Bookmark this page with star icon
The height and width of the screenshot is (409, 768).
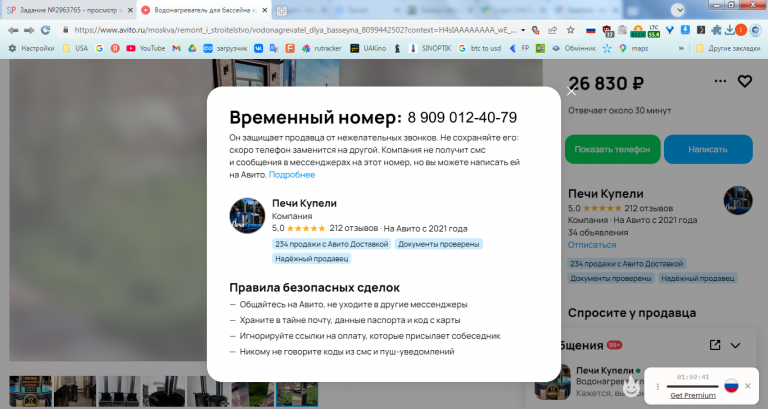click(571, 30)
